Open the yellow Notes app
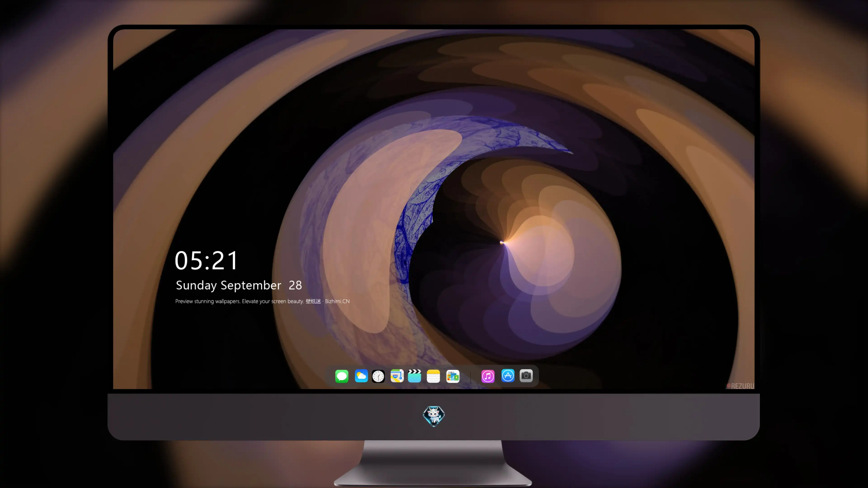Viewport: 868px width, 488px height. coord(433,376)
